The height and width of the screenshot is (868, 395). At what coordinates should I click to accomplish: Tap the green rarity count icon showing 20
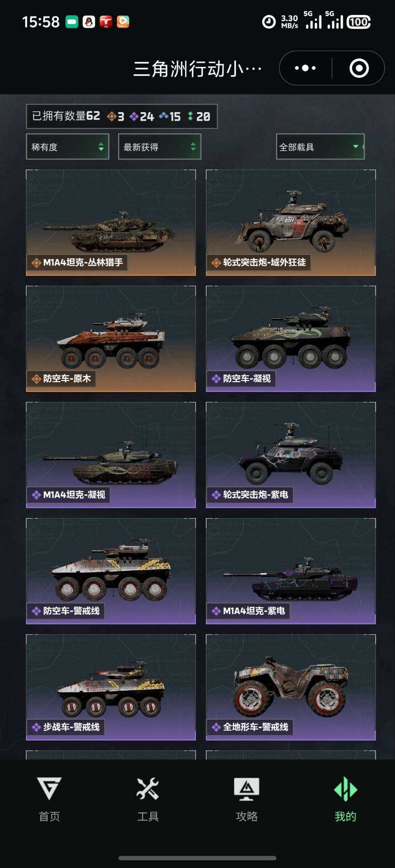tap(190, 116)
